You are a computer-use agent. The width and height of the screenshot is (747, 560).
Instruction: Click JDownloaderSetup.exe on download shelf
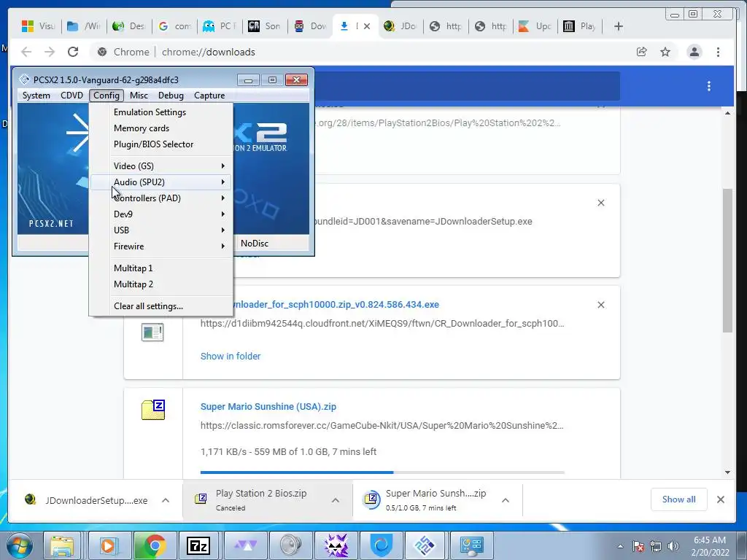point(86,500)
